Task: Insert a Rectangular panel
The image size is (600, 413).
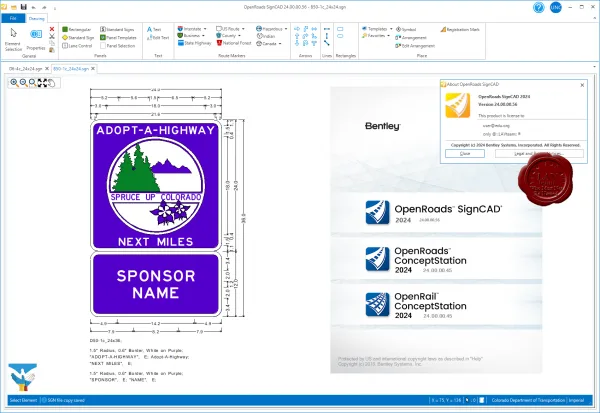Action: [77, 29]
